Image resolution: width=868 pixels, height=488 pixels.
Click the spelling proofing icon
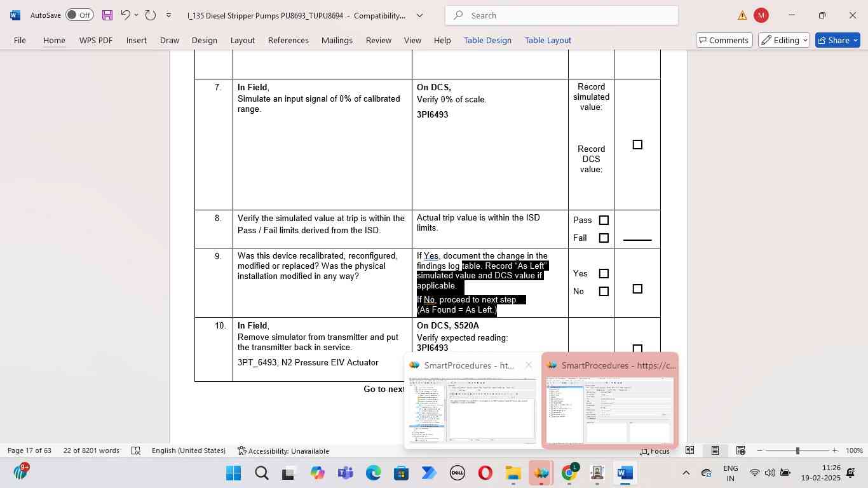(136, 451)
